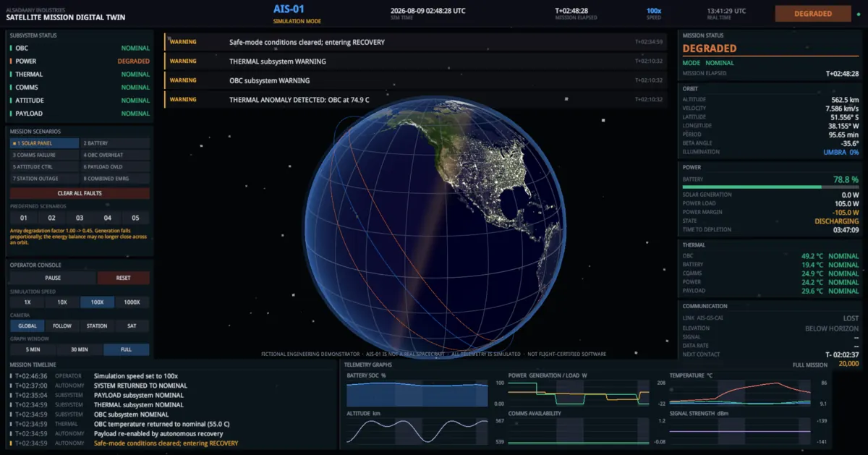
Task: Enable the 5 Attitude Ctrl scenario
Action: (44, 166)
